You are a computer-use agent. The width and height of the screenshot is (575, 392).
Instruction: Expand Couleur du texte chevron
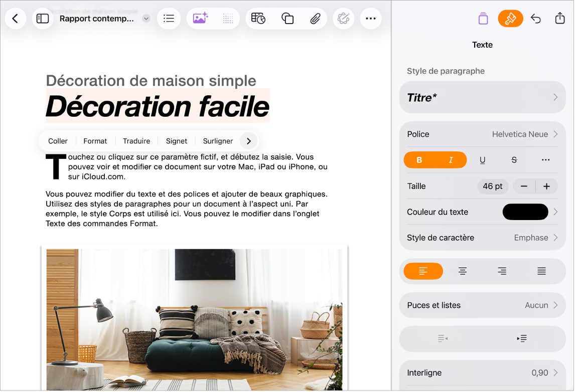pyautogui.click(x=555, y=212)
